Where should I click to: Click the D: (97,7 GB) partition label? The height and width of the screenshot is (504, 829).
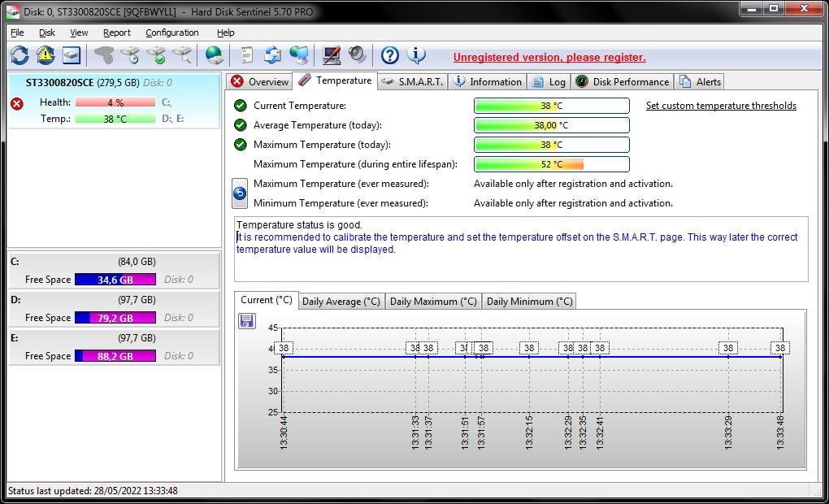pos(83,300)
